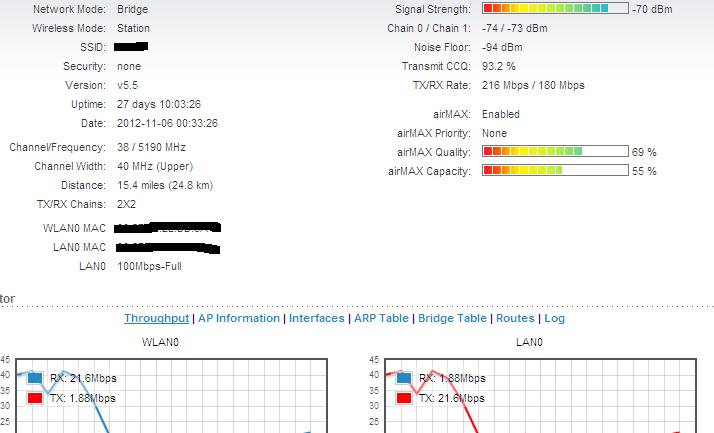The width and height of the screenshot is (714, 433).
Task: Open the Log link
Action: pyautogui.click(x=554, y=318)
